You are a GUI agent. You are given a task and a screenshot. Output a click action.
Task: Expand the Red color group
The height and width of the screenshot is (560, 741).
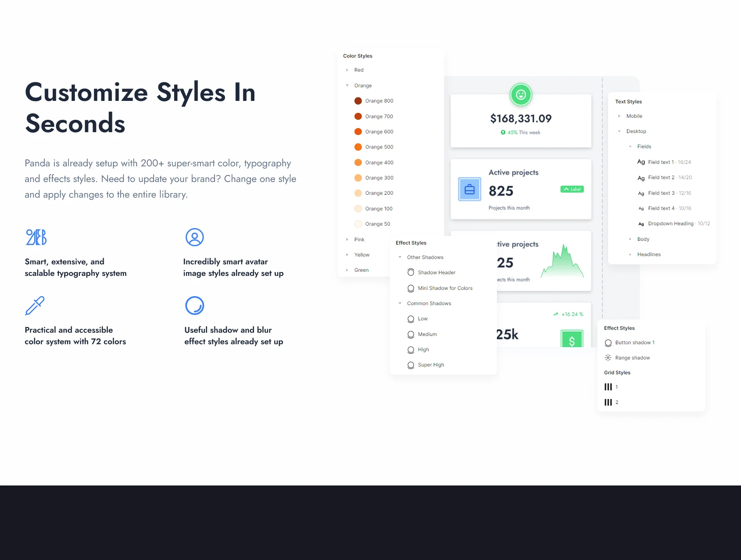pos(347,70)
